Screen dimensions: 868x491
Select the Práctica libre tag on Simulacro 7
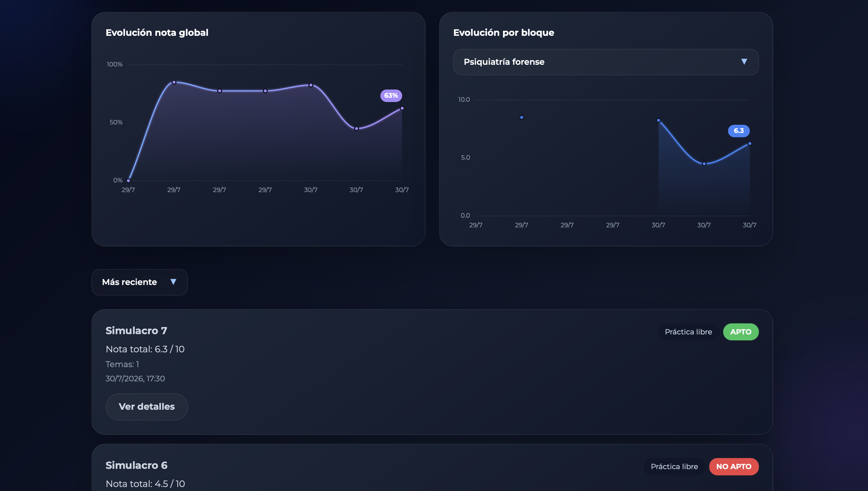(688, 332)
